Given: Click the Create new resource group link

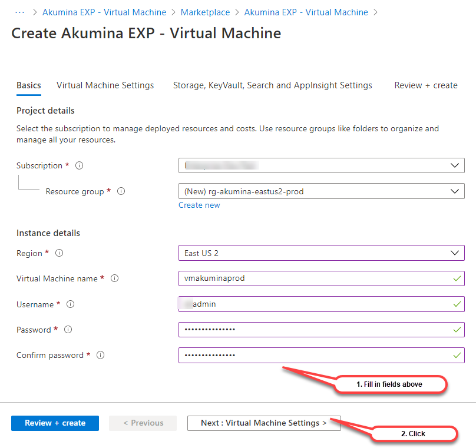Looking at the screenshot, I should coord(199,205).
